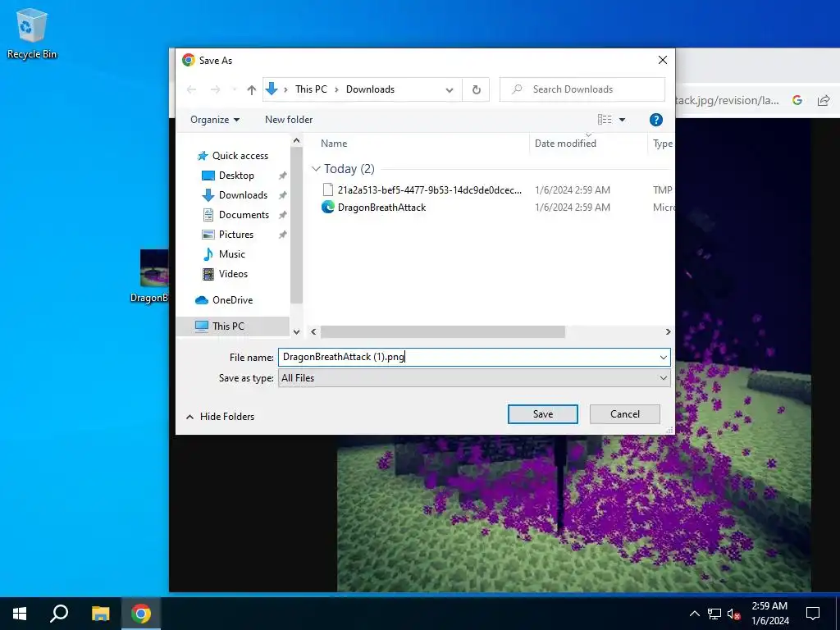Open Downloads in navigation pane
This screenshot has height=630, width=840.
[x=243, y=195]
